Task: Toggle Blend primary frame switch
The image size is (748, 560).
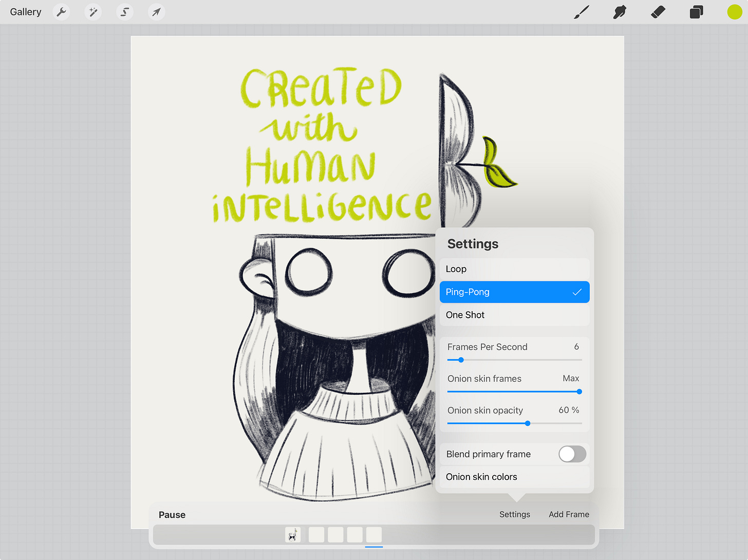Action: tap(572, 454)
